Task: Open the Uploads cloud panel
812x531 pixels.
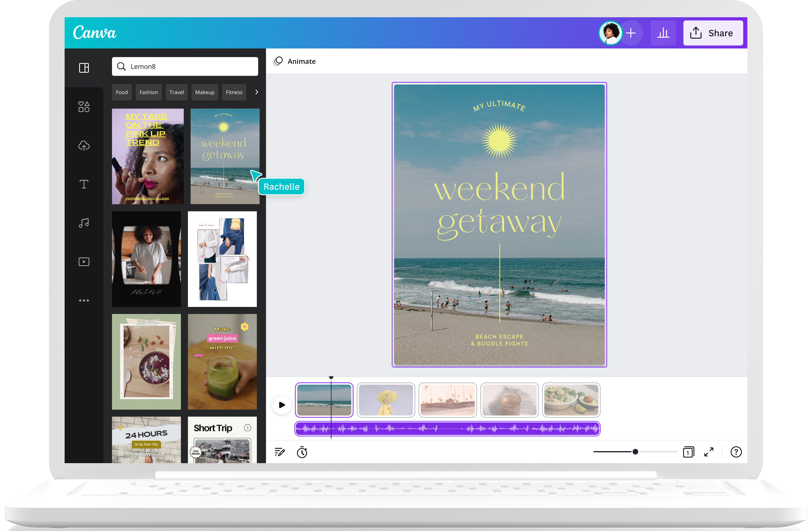Action: (x=84, y=146)
